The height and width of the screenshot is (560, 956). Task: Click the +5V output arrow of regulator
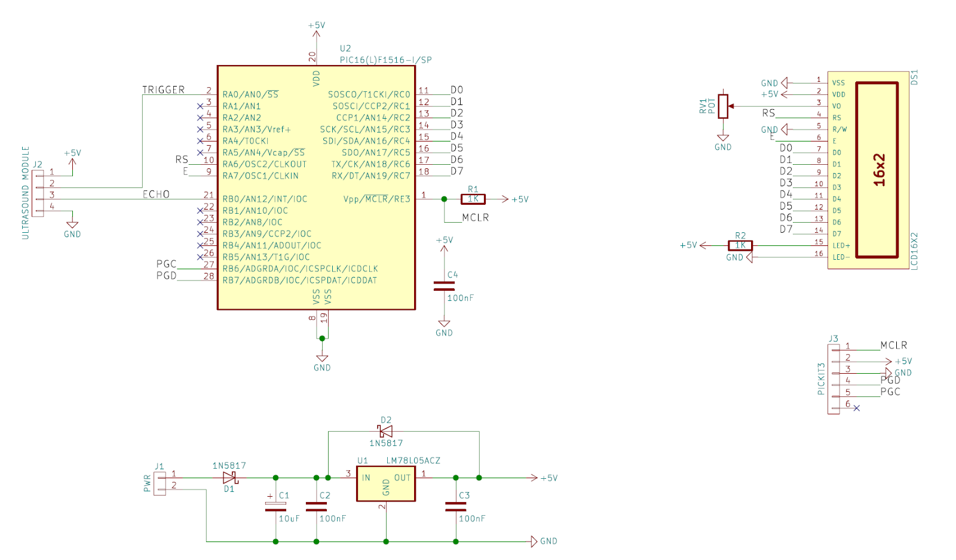coord(544,478)
